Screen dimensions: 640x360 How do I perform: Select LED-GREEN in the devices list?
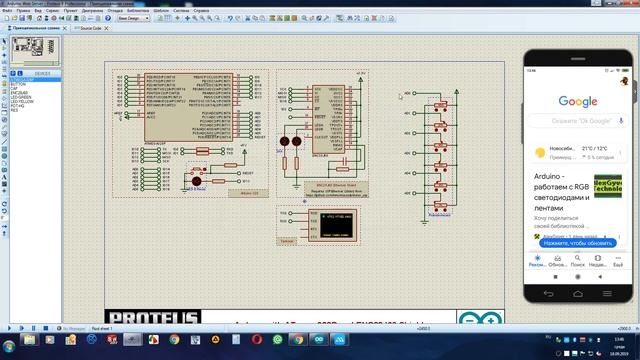point(21,97)
